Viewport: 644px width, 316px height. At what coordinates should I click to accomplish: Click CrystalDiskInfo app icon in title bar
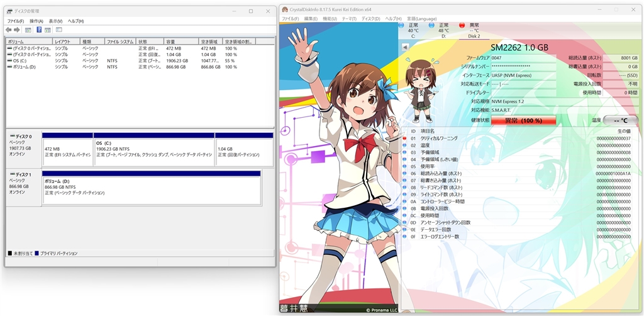pos(285,9)
